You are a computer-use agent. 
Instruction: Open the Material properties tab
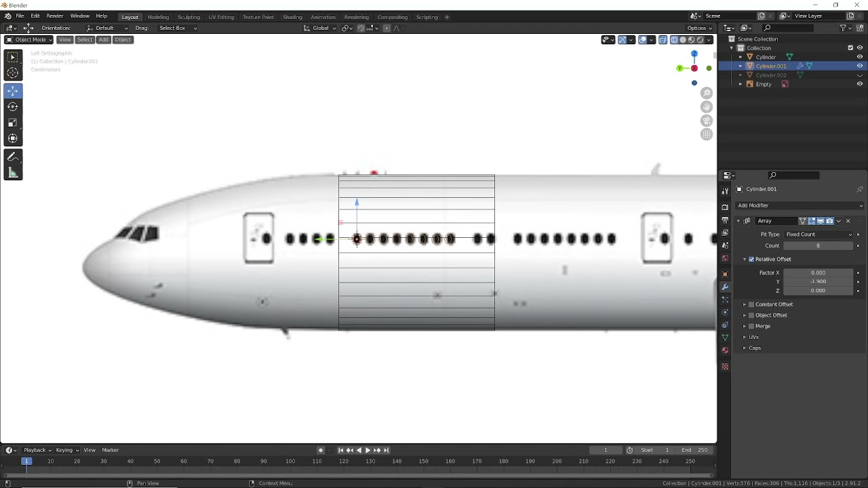coord(725,350)
